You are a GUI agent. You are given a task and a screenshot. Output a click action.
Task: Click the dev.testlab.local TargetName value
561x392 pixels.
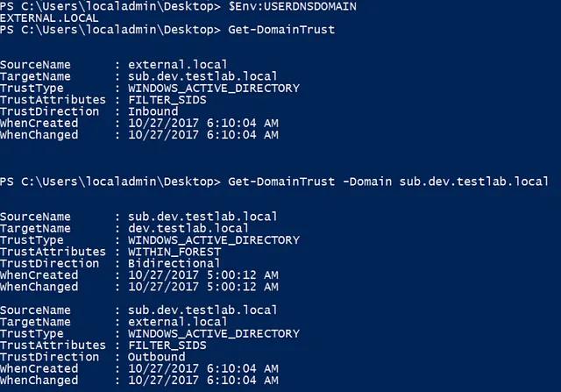coord(188,228)
